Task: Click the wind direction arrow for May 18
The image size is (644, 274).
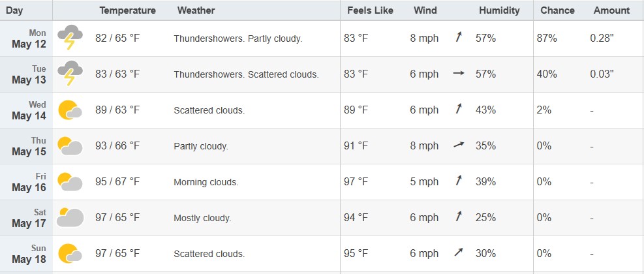Action: click(x=458, y=252)
